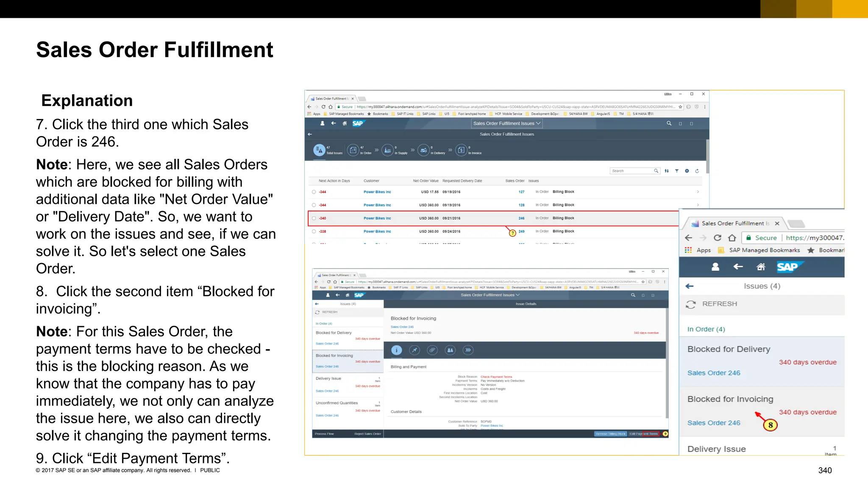Open process flow chevrons tab icon in Issue Details
The image size is (868, 488).
[x=468, y=350]
